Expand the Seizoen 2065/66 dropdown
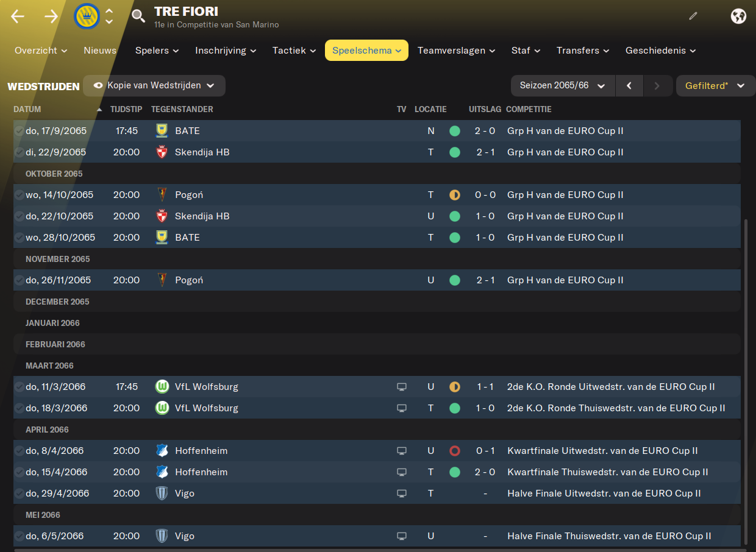 [563, 86]
